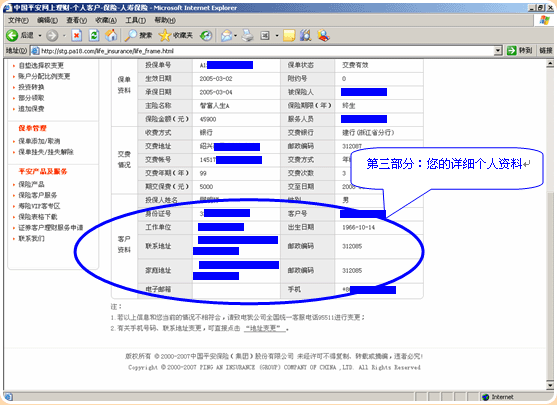The image size is (557, 405).
Task: Select the 主险名称 value 智富人生A
Action: (215, 106)
